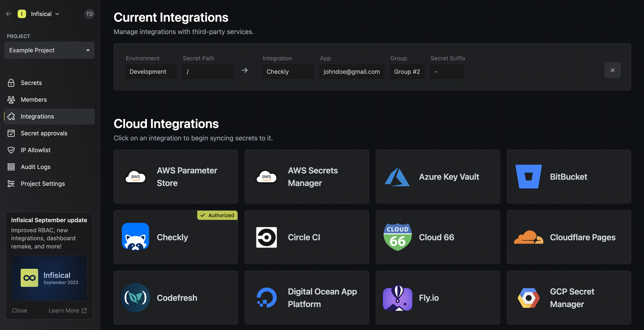Click the Project Settings sliders icon

[11, 184]
